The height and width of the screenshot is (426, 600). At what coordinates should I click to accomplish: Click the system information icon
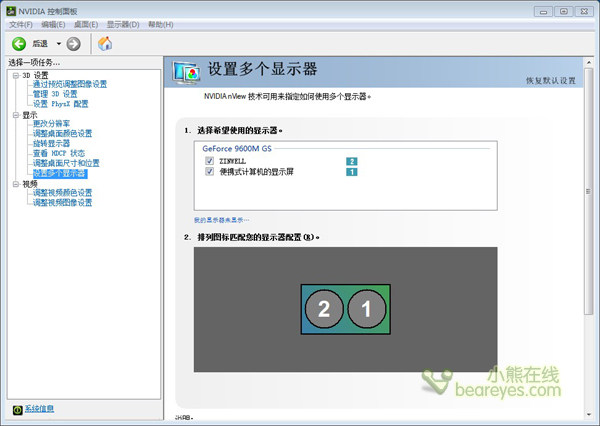pyautogui.click(x=18, y=410)
